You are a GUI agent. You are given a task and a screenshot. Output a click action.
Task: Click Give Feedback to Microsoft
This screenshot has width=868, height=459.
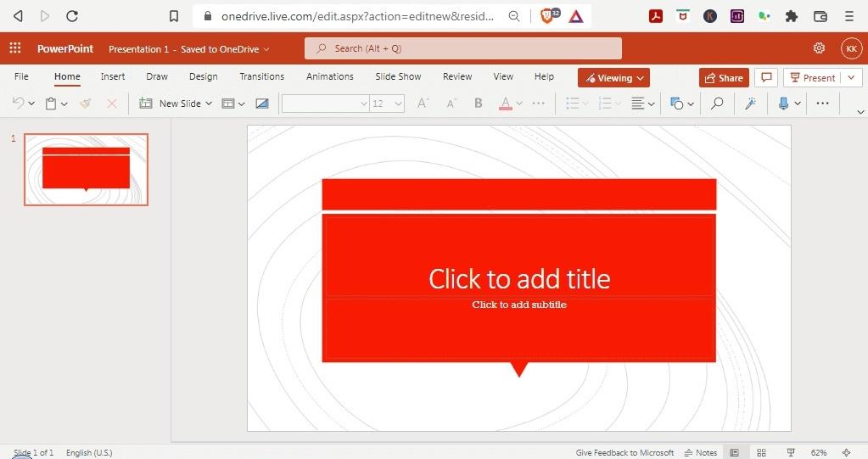624,452
